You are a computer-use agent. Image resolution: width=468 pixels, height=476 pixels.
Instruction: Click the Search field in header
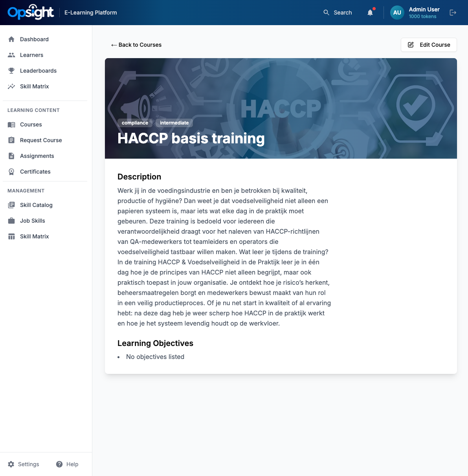(338, 13)
